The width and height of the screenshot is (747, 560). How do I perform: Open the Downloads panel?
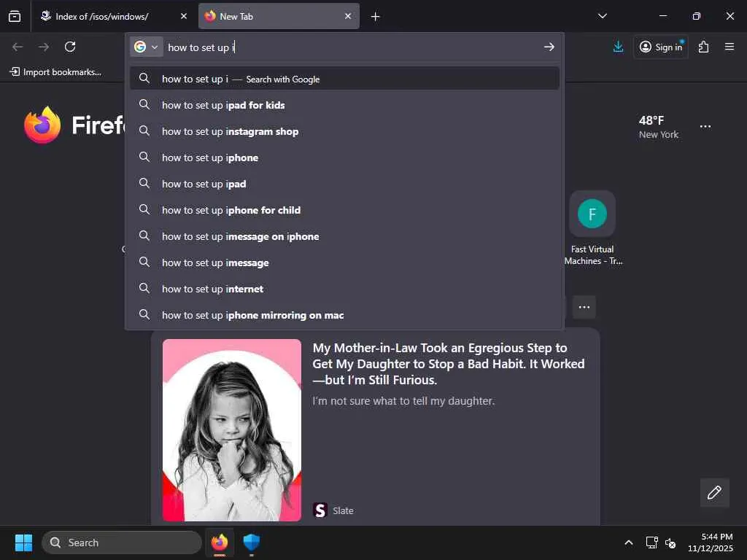point(619,47)
